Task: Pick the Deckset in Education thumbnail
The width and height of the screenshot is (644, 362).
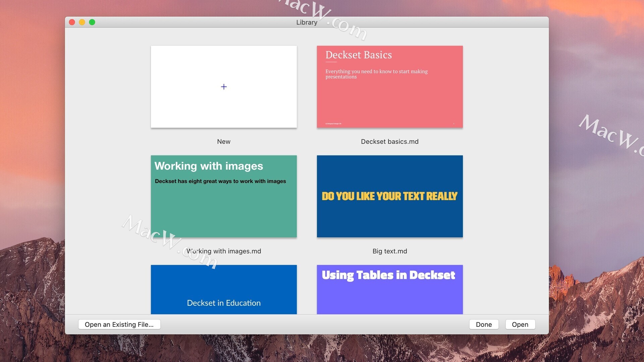Action: [224, 290]
